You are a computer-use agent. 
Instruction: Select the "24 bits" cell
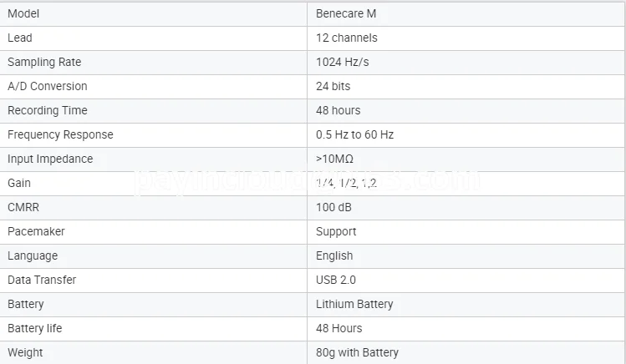[x=333, y=86]
